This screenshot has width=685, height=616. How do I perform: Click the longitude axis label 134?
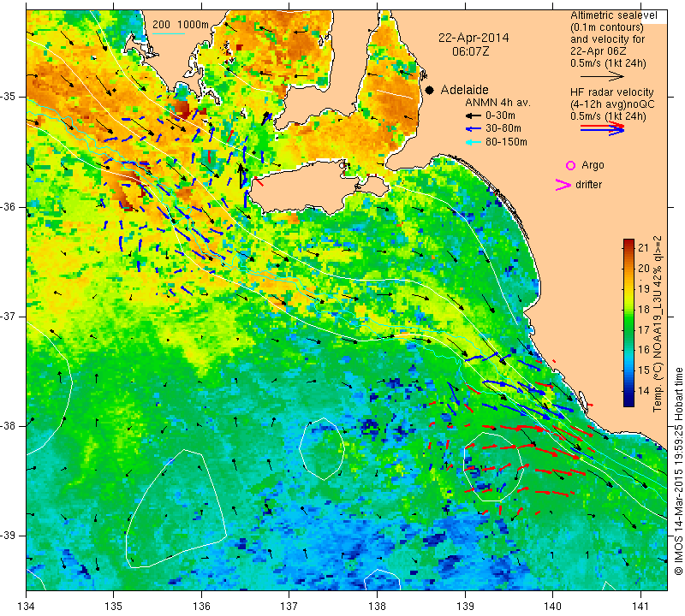click(27, 606)
